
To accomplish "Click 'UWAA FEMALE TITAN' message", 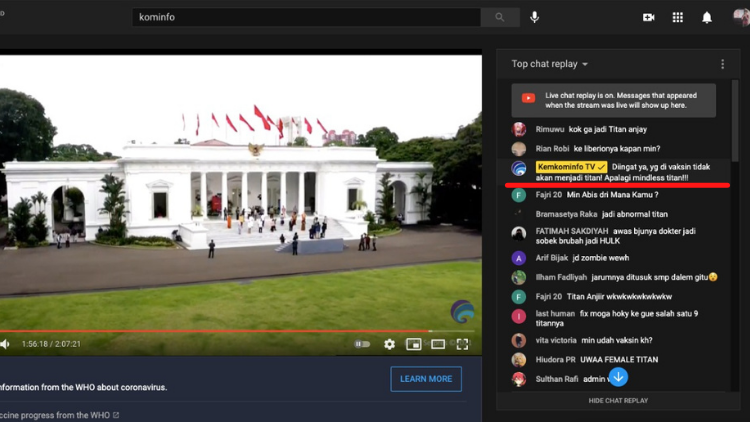I will (x=619, y=359).
